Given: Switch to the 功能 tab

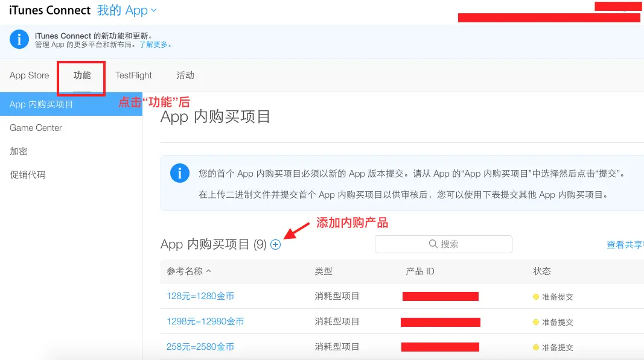Looking at the screenshot, I should point(81,75).
